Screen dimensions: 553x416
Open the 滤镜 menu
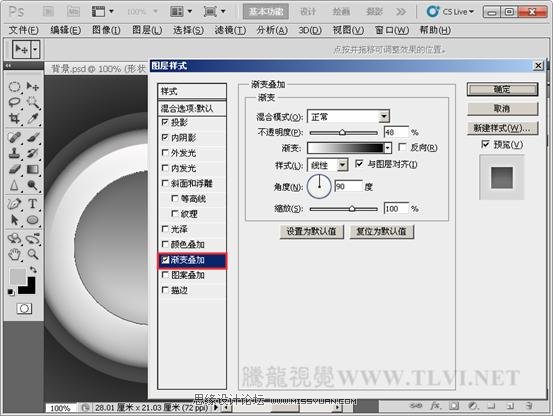coord(230,30)
